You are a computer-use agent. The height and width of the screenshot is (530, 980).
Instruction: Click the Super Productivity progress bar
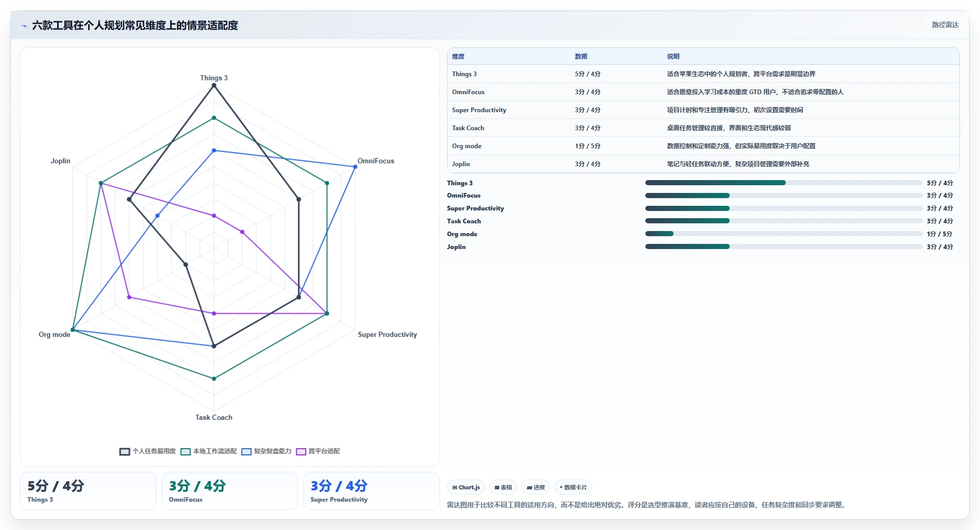point(784,208)
